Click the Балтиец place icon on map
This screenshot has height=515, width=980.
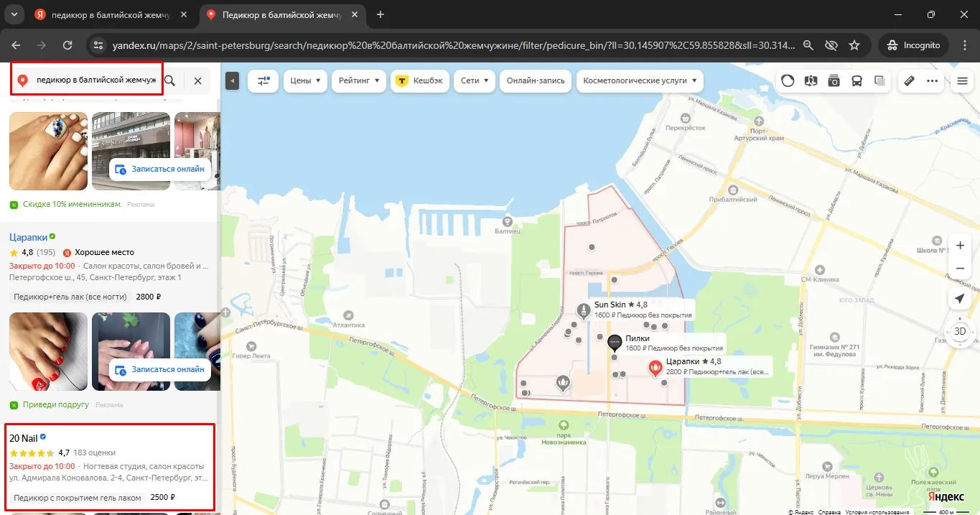pos(508,221)
